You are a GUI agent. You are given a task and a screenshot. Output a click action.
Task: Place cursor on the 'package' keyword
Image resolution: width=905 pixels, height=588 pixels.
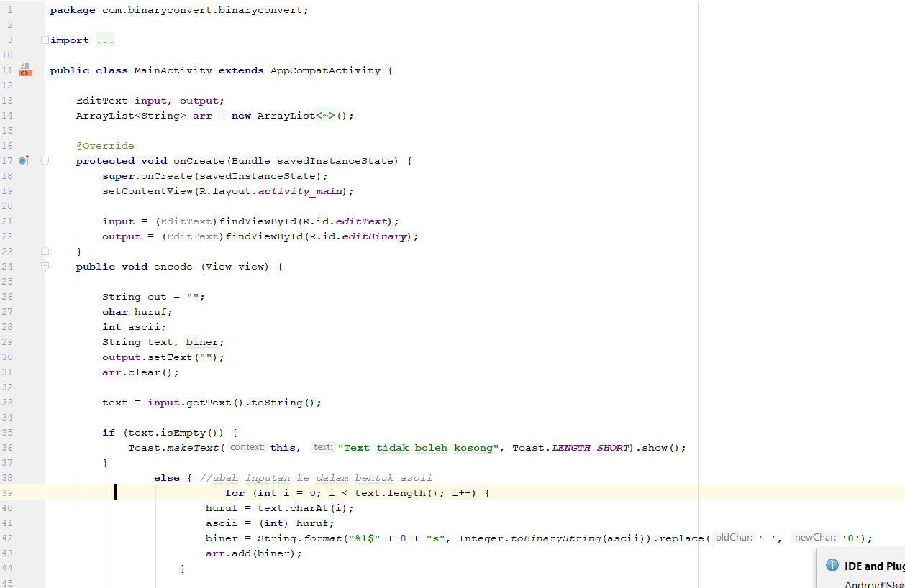click(x=73, y=10)
